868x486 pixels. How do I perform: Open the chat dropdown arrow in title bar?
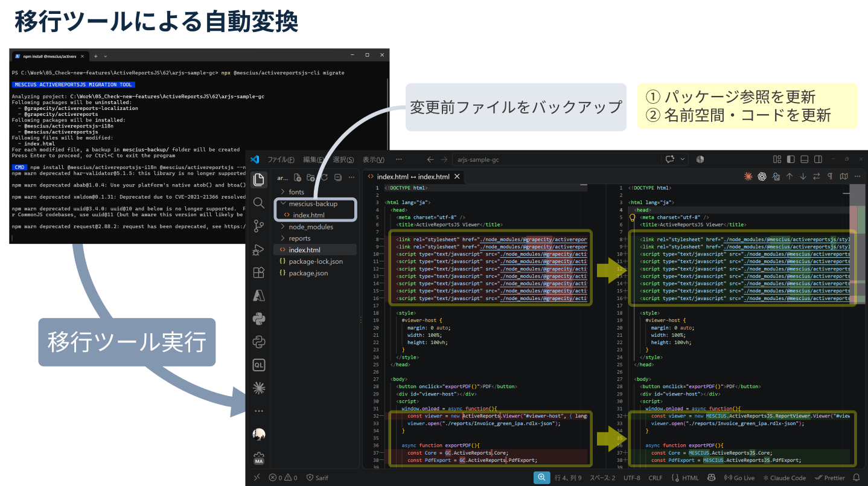pyautogui.click(x=683, y=159)
